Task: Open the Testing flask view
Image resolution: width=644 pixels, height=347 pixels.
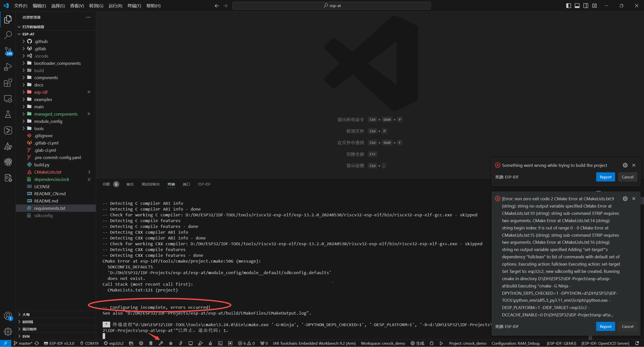Action: pyautogui.click(x=8, y=115)
